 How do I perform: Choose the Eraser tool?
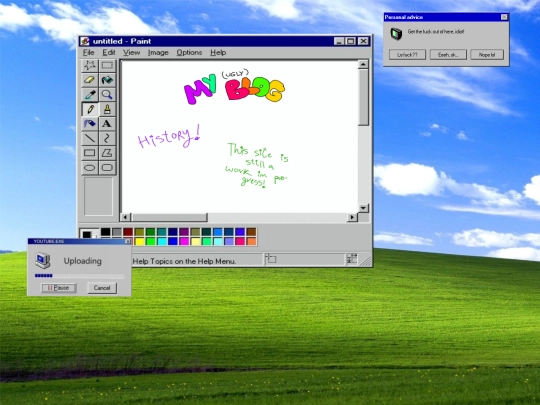tap(90, 80)
